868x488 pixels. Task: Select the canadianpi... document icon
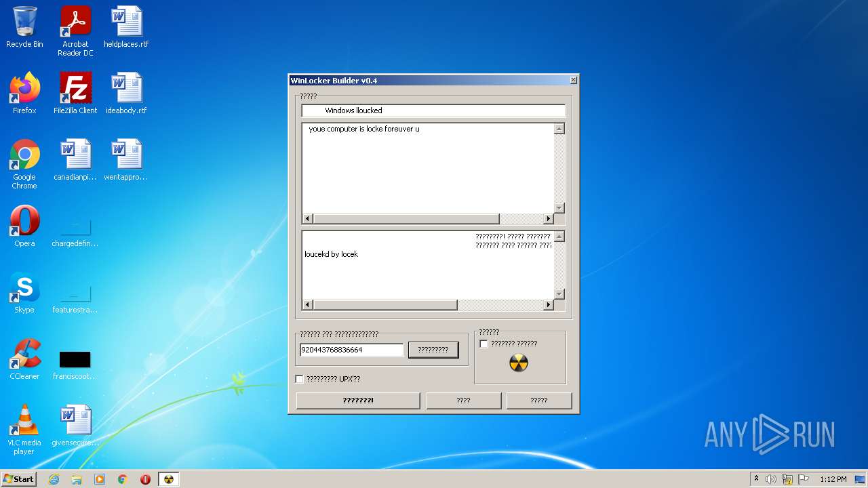(75, 160)
